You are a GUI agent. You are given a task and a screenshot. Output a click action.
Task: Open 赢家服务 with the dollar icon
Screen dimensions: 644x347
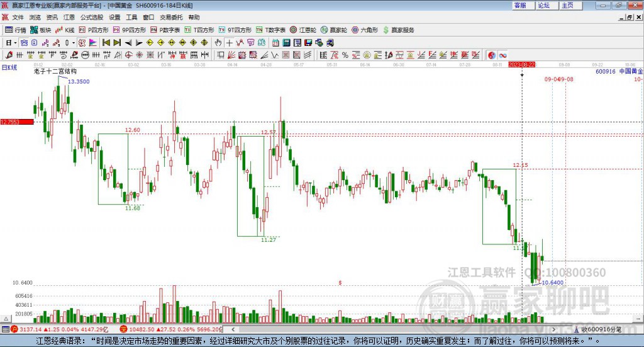tap(399, 30)
